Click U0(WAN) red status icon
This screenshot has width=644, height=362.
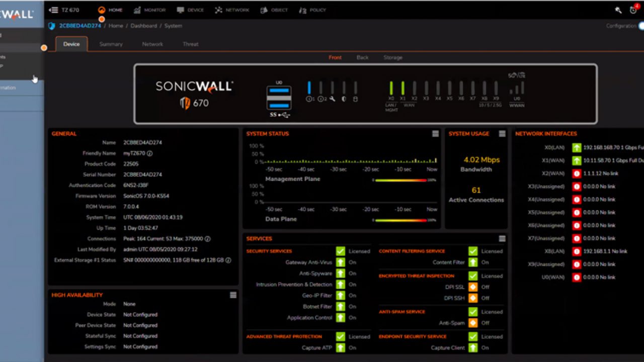coord(577,277)
